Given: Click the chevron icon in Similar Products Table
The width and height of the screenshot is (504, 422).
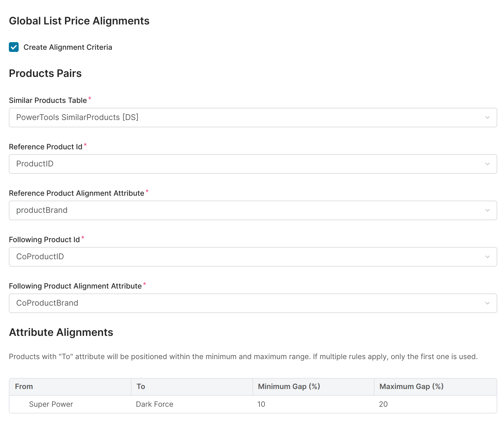Looking at the screenshot, I should coord(487,118).
